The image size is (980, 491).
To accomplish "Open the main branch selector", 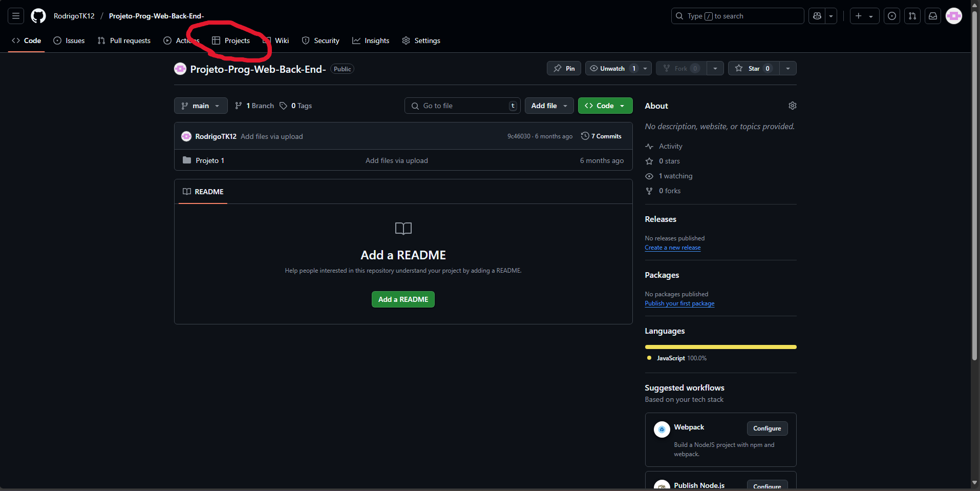I will coord(201,106).
